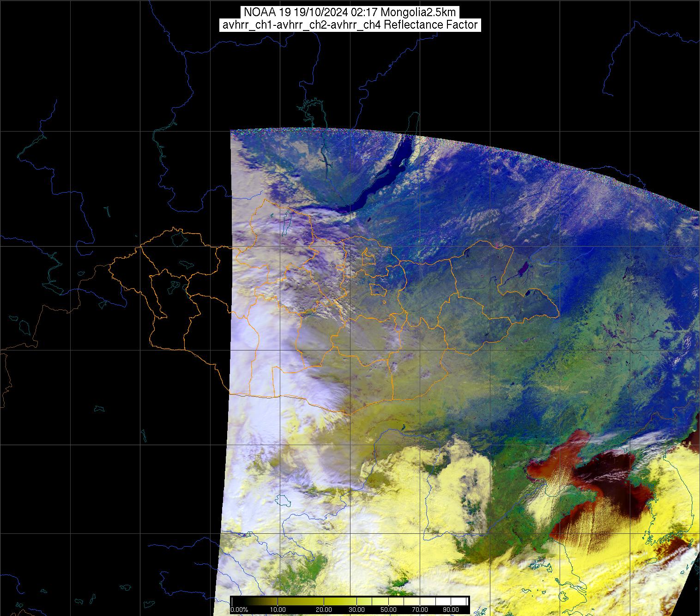Click the NOAA 19 date and time title

350,12
